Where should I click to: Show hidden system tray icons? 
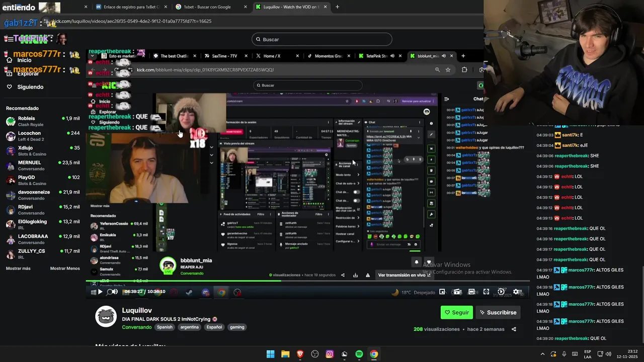coord(542,354)
